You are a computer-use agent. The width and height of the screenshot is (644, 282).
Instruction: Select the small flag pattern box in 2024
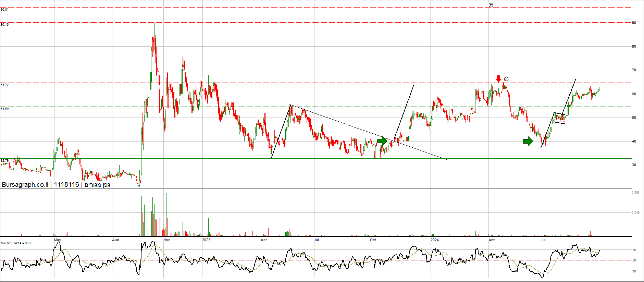tap(559, 118)
